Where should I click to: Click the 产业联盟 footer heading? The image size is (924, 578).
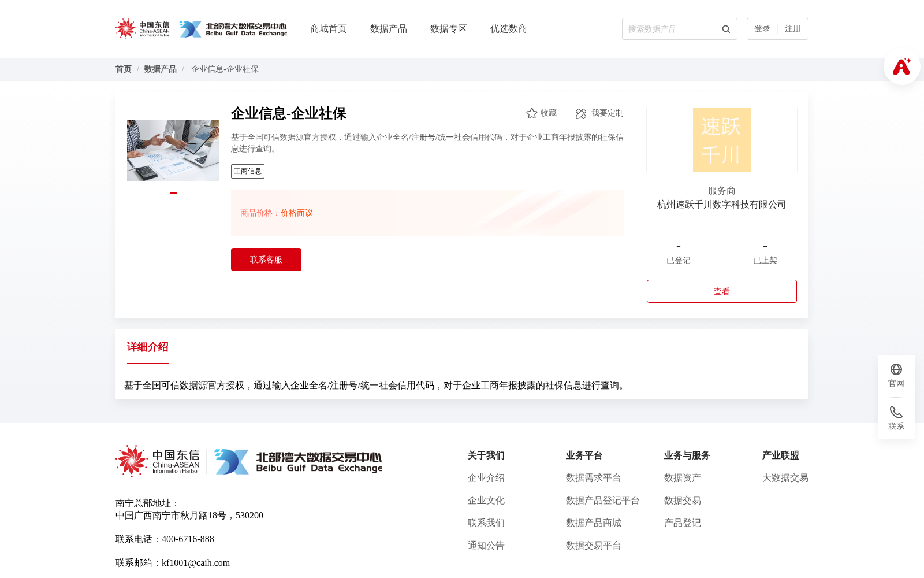(781, 455)
